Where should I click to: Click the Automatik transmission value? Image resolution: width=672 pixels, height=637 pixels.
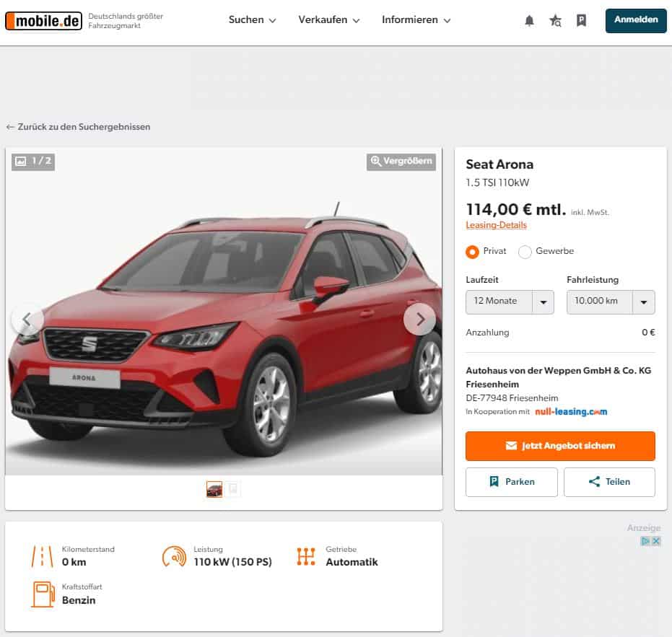pos(352,562)
